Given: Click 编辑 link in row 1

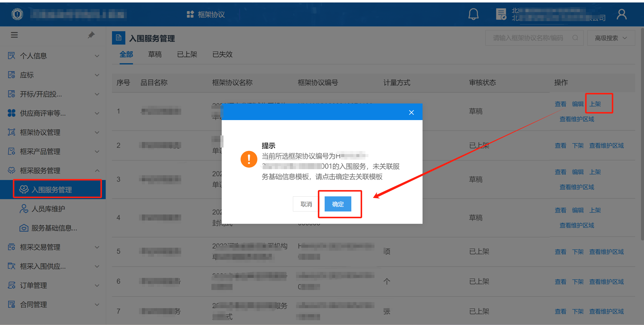Looking at the screenshot, I should pyautogui.click(x=578, y=104).
